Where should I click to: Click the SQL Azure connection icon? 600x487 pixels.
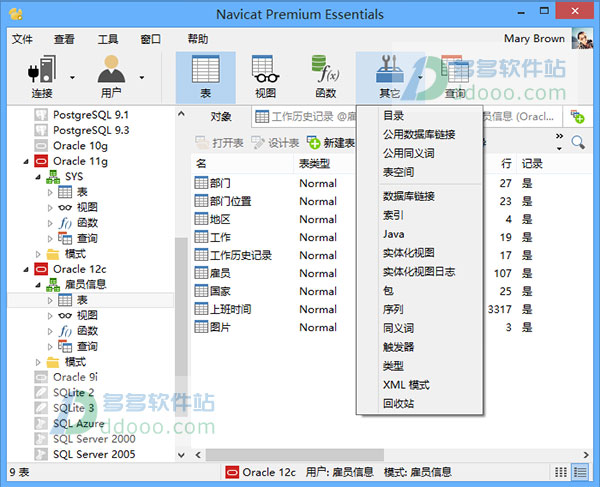(x=41, y=423)
